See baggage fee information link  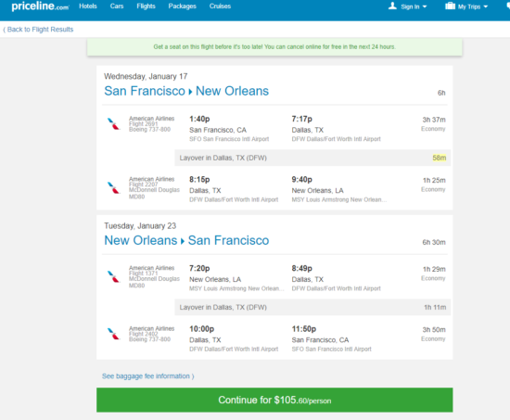click(x=148, y=376)
